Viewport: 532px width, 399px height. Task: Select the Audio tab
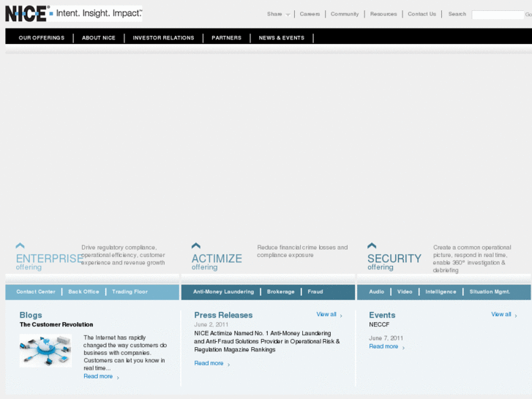(377, 291)
